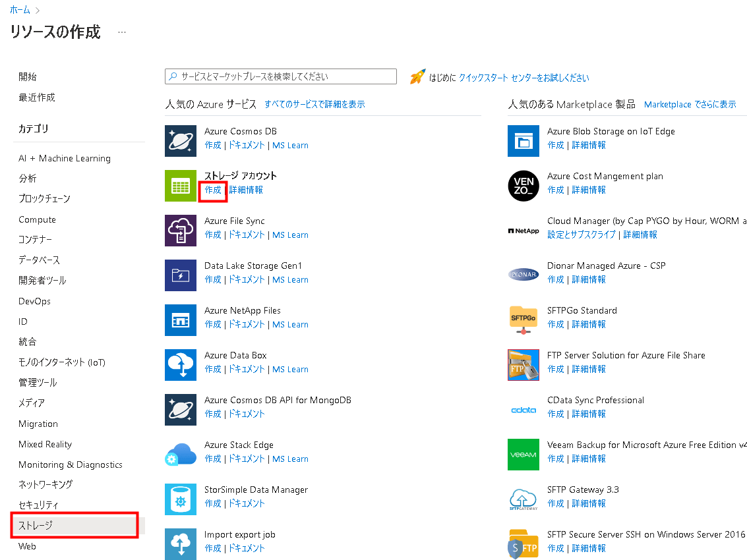The image size is (747, 560).
Task: Click 作成 under Azure Cosmos DB
Action: (x=213, y=145)
